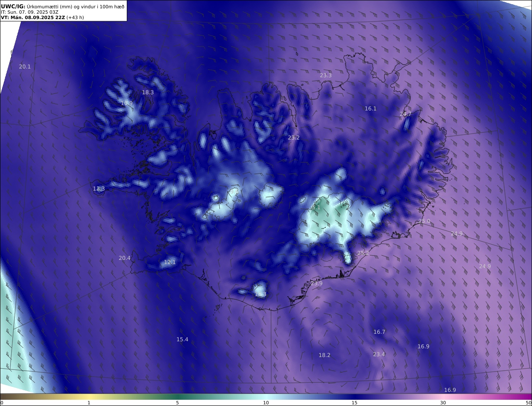Click the 10 tick on the color scale
The width and height of the screenshot is (532, 406).
(x=266, y=403)
